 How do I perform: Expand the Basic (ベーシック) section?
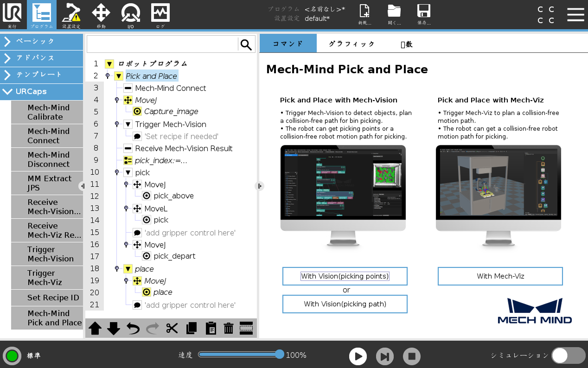pyautogui.click(x=41, y=41)
